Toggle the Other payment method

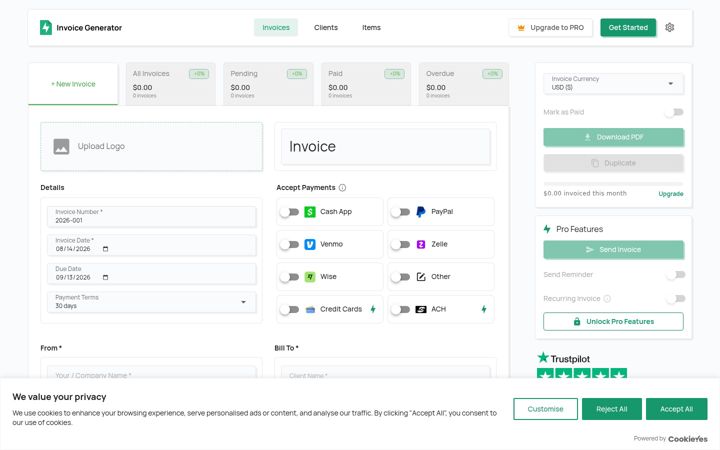pos(400,277)
